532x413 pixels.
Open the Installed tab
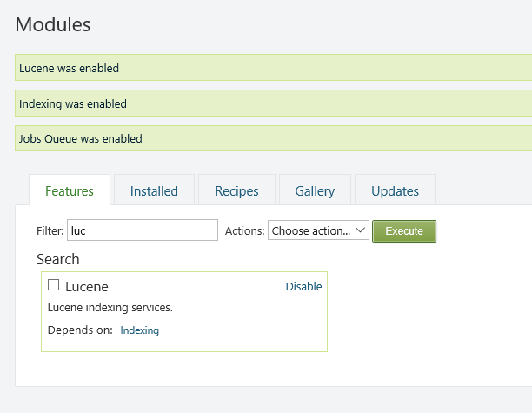click(154, 190)
